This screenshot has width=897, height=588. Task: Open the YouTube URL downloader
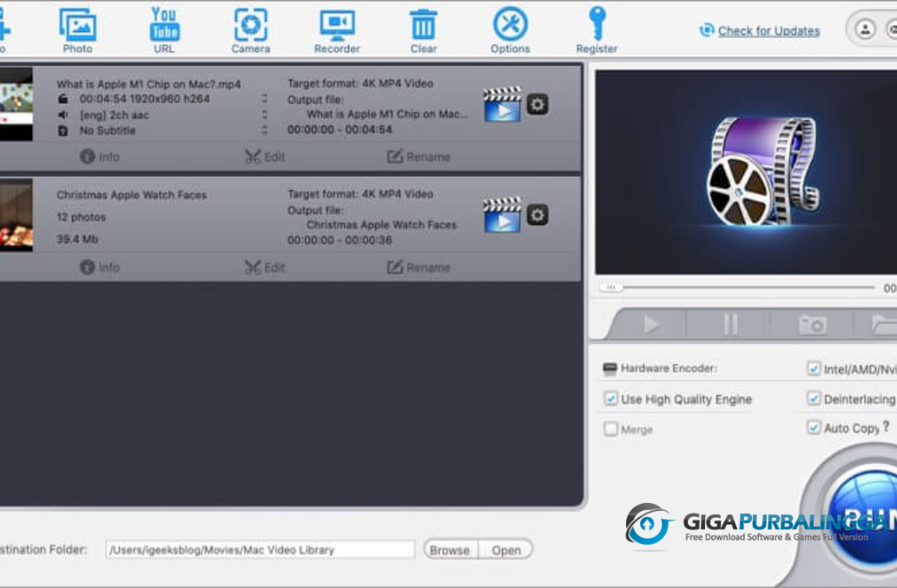click(164, 30)
